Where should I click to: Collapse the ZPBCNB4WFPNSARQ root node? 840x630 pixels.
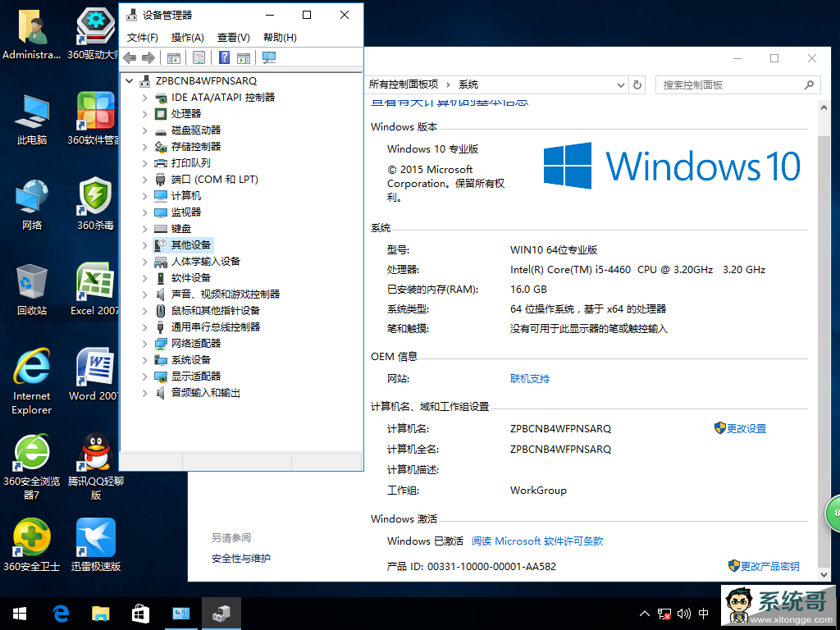pos(129,81)
